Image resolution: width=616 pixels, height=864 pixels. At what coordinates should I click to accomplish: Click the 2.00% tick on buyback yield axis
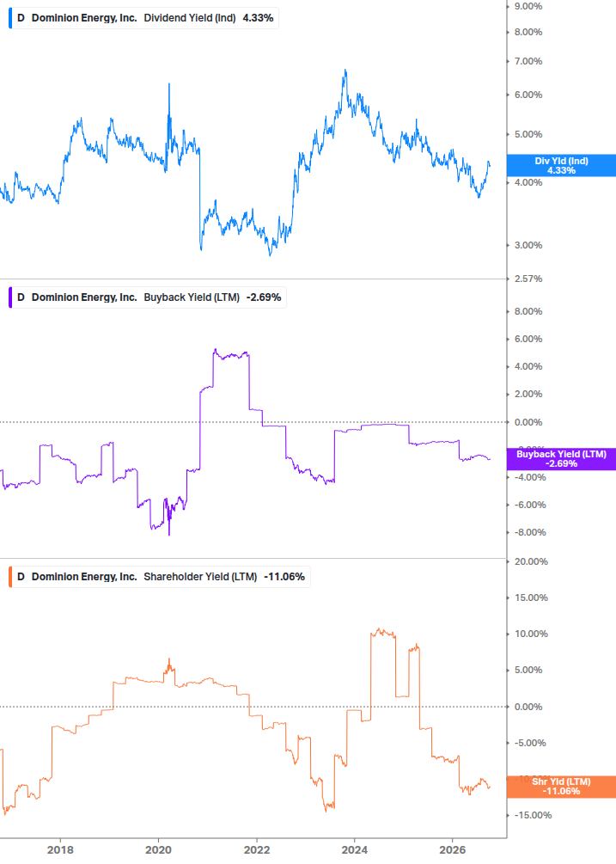[x=528, y=394]
